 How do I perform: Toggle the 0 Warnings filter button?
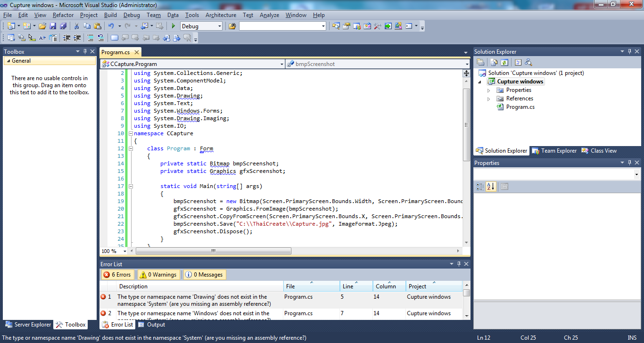pos(158,275)
